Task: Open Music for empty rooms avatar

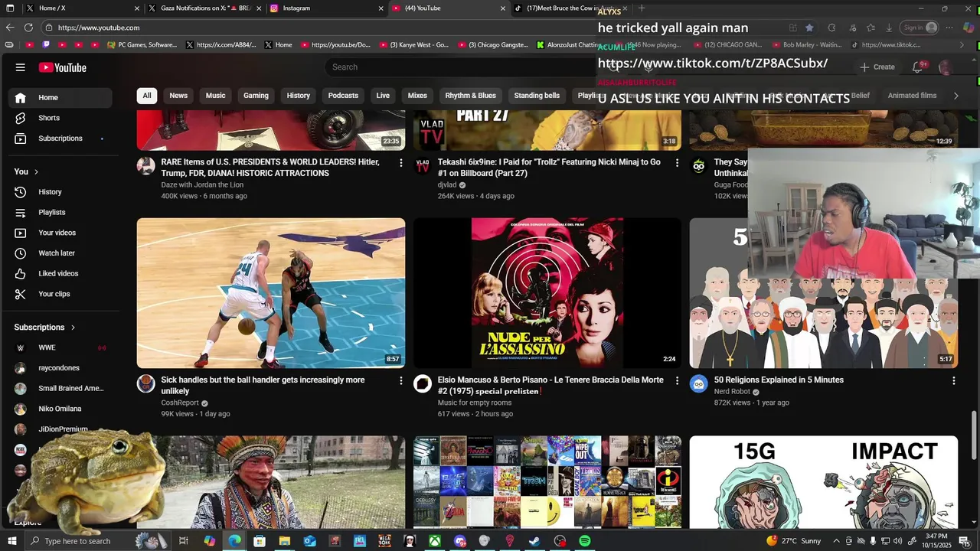Action: pyautogui.click(x=422, y=384)
